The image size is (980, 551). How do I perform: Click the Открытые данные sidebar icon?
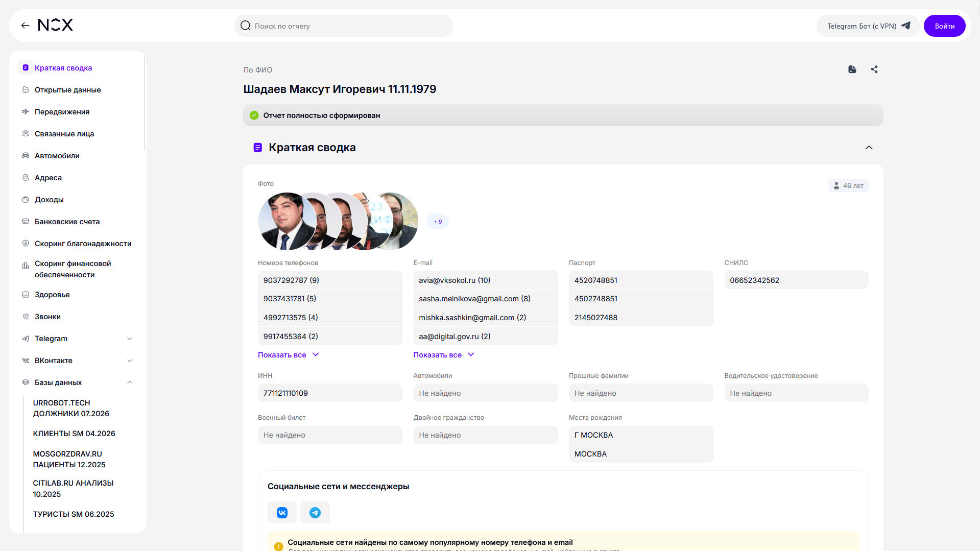(x=26, y=90)
